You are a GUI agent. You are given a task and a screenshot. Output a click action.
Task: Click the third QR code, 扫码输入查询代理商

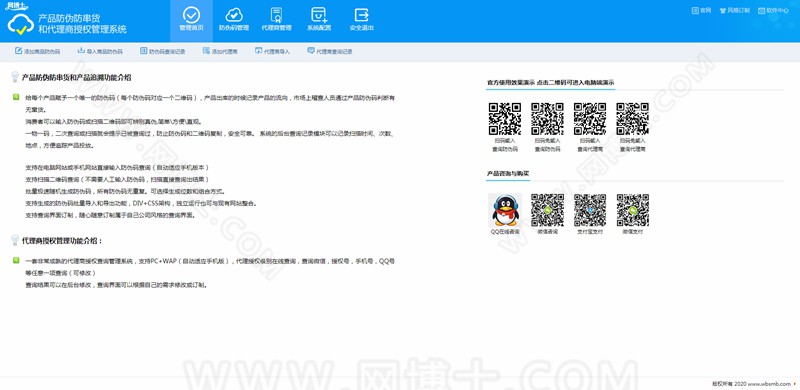point(590,119)
